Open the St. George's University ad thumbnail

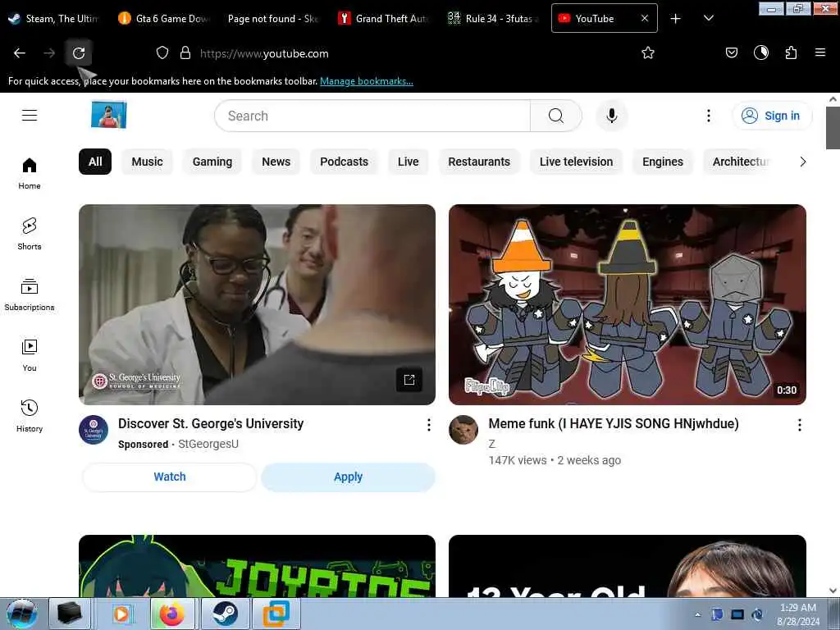[257, 304]
